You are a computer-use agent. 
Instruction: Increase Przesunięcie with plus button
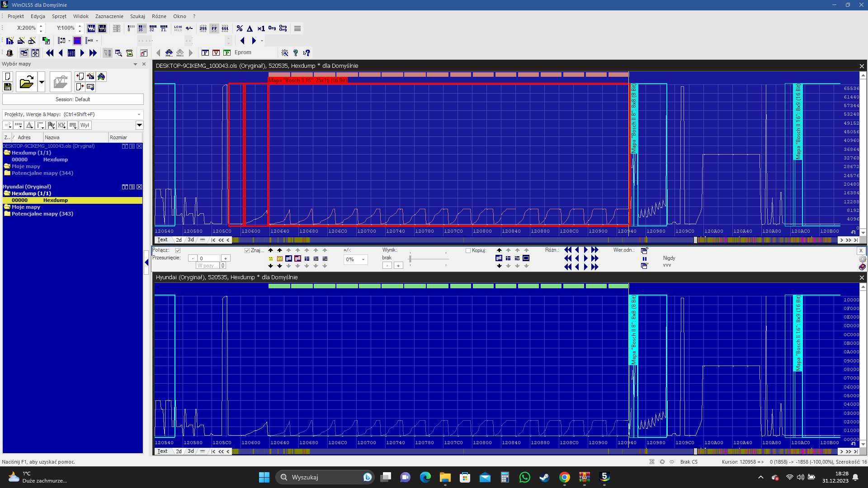click(225, 258)
